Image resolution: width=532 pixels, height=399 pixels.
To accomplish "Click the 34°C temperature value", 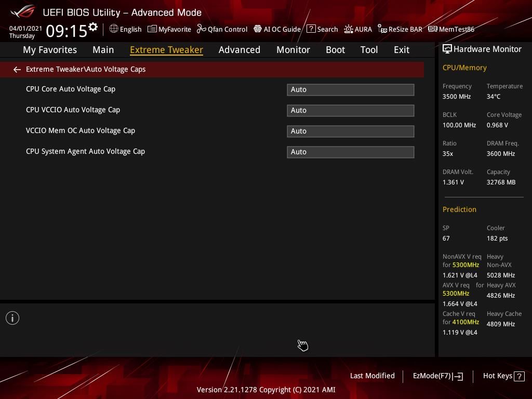I will (x=494, y=97).
